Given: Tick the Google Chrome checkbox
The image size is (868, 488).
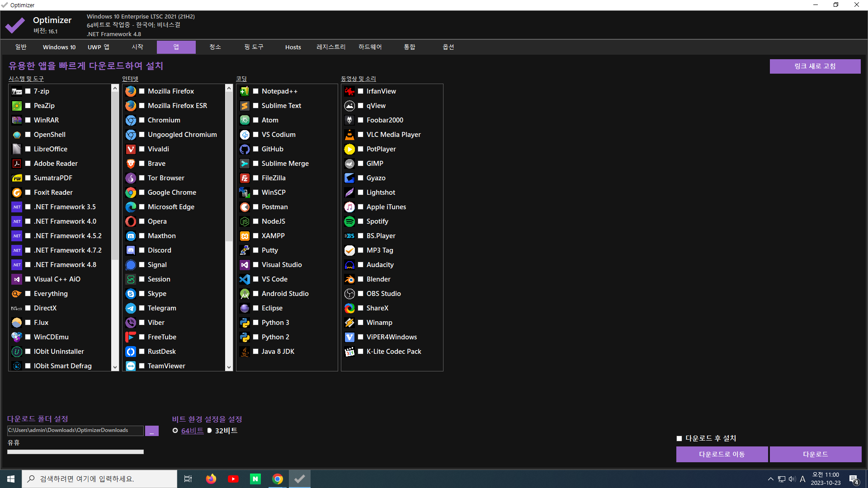Looking at the screenshot, I should click(142, 192).
